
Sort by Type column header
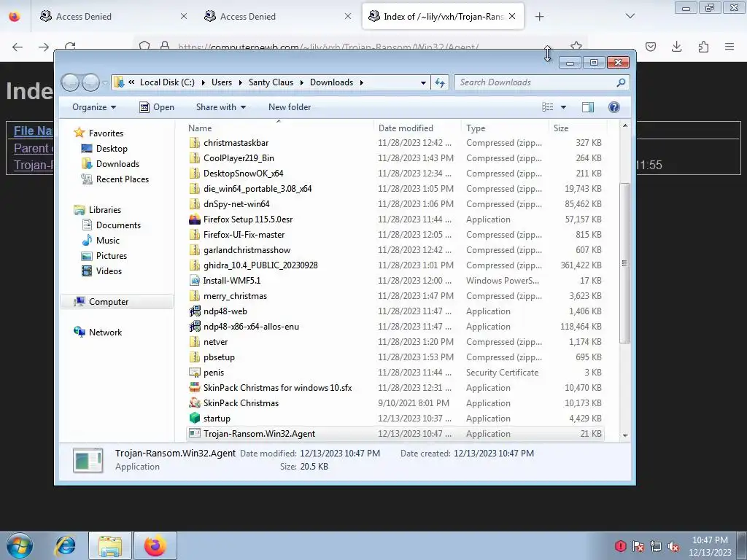pos(506,128)
